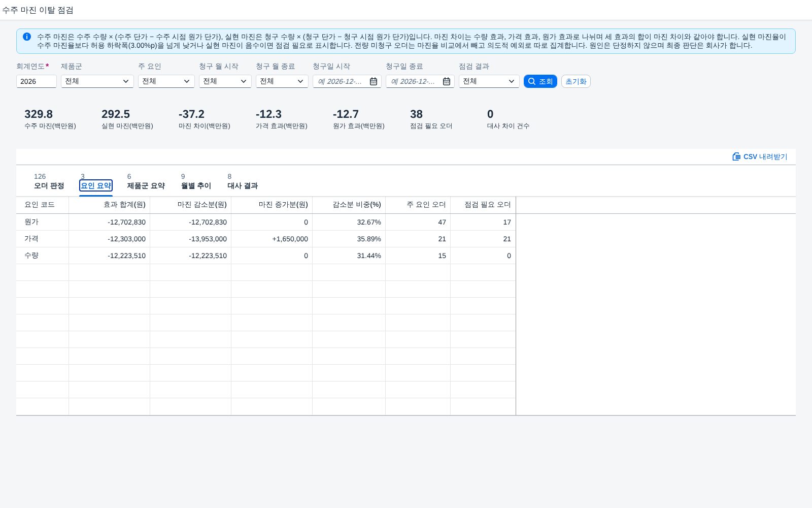Click the 마진 감소분(원) column header
The image size is (812, 508).
coord(191,205)
